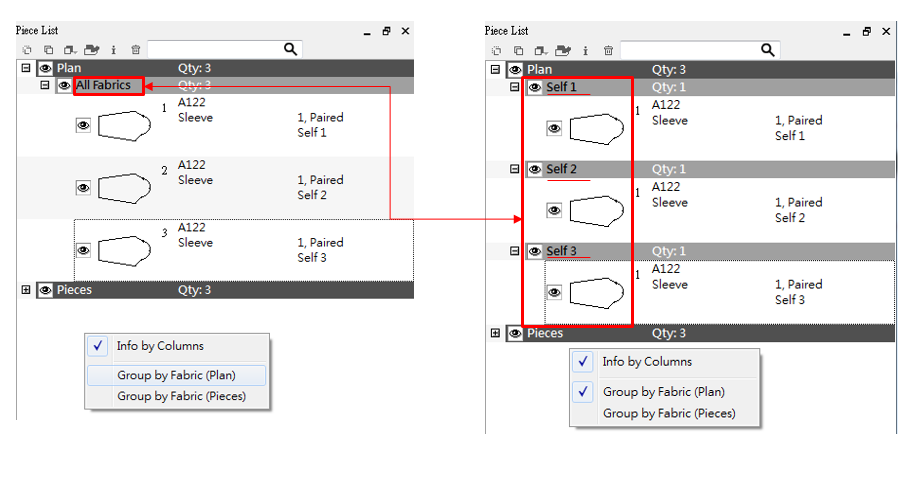The height and width of the screenshot is (477, 914).
Task: Click the copy icon in left panel toolbar
Action: (x=46, y=49)
